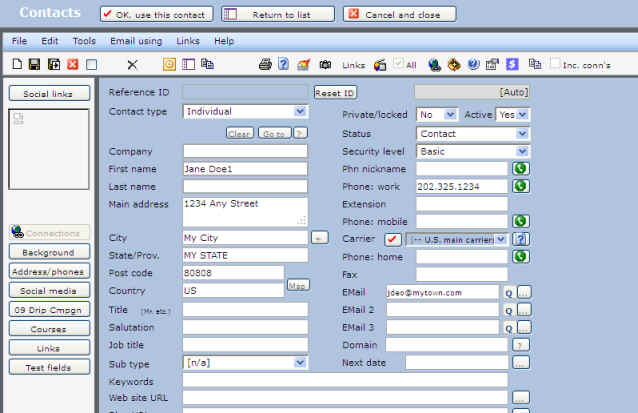Click the blue question mark document icon
The height and width of the screenshot is (413, 638).
point(284,64)
